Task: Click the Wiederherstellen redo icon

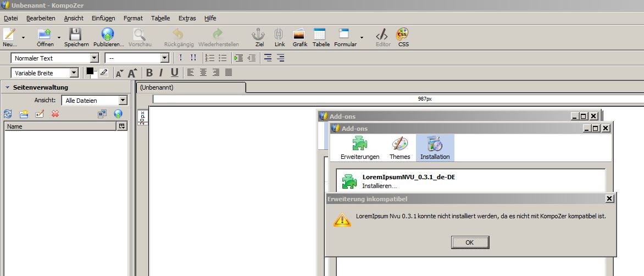Action: point(218,34)
